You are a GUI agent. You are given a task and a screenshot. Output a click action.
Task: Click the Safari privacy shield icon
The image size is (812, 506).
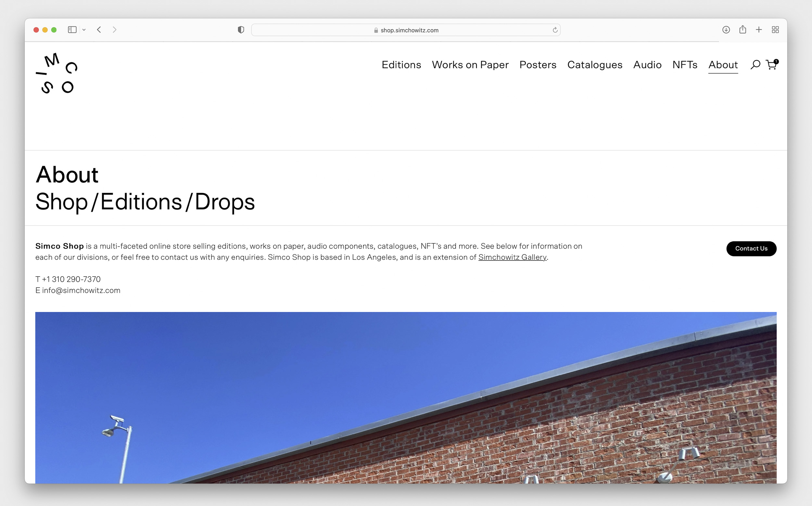(241, 30)
